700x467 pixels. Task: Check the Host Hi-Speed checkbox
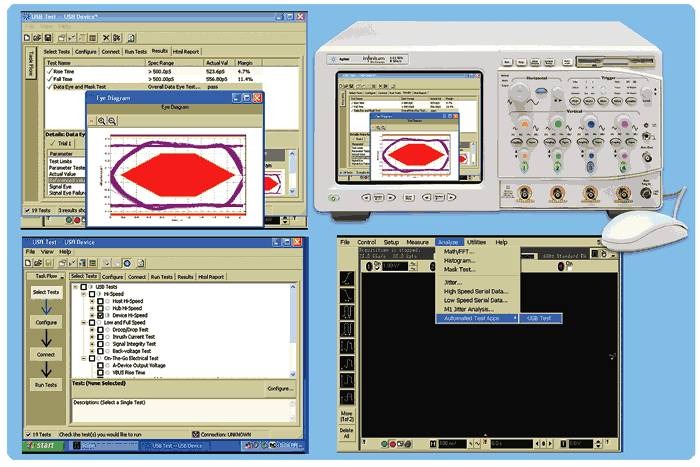(x=100, y=301)
